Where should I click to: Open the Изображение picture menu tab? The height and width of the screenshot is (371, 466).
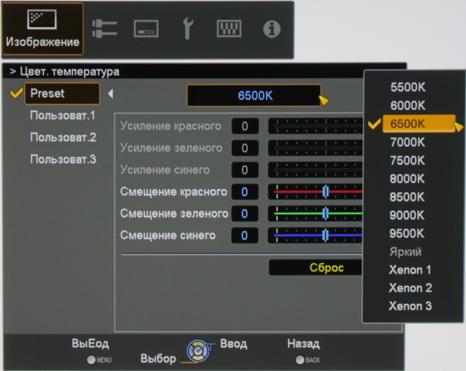tap(42, 29)
